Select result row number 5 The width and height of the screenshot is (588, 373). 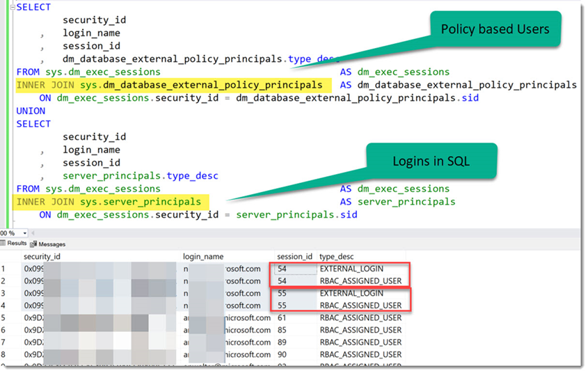[3, 318]
